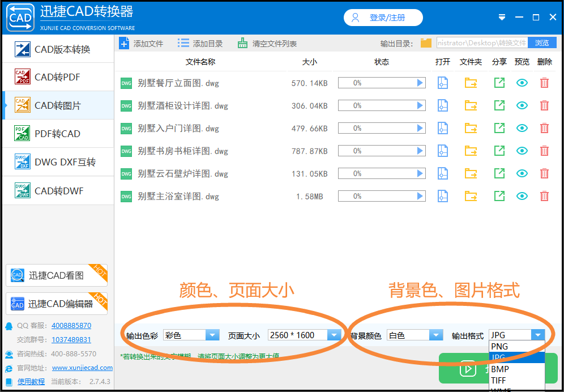Choose PNG from output format list
The width and height of the screenshot is (564, 392).
(x=517, y=347)
